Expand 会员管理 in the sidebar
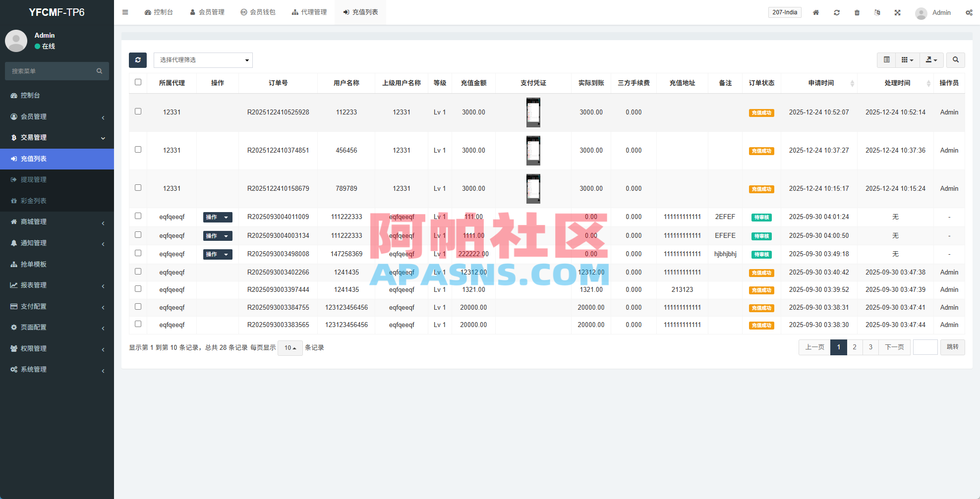Viewport: 980px width, 499px height. pos(57,116)
